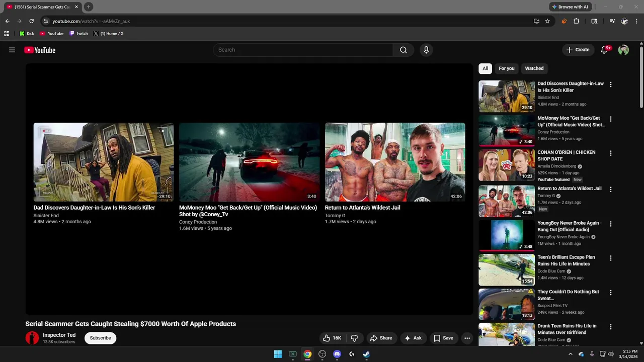Dislike this video
Screen dimensions: 644x362
[x=354, y=338]
